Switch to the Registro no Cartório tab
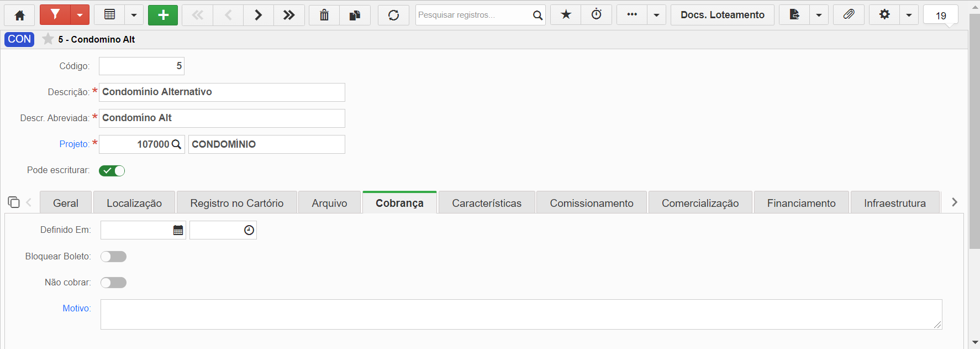The height and width of the screenshot is (349, 980). pos(237,203)
